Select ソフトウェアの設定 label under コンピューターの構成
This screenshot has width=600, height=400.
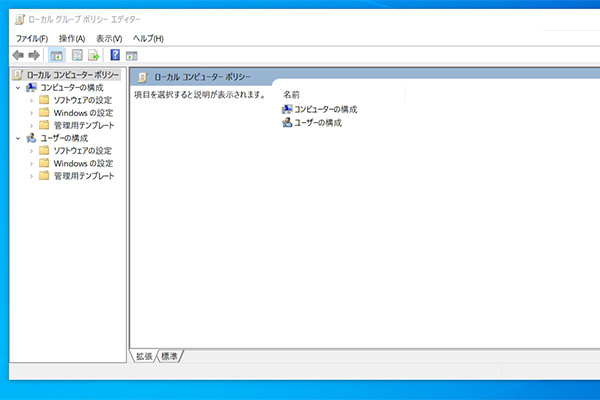(x=83, y=100)
